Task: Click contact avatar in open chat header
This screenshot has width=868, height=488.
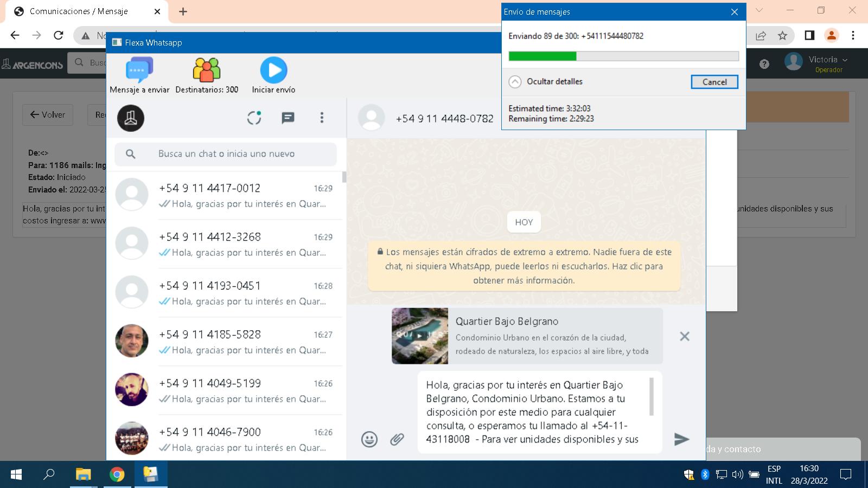Action: point(372,118)
